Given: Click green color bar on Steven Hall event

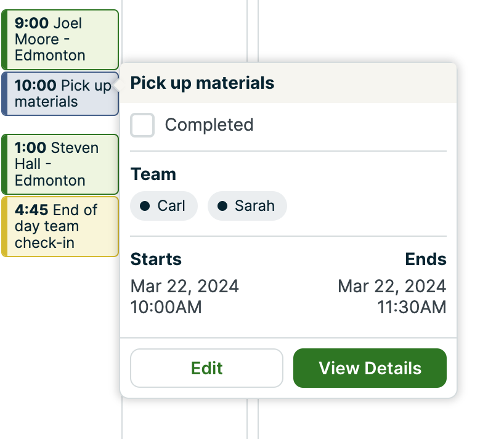Looking at the screenshot, I should coord(4,164).
